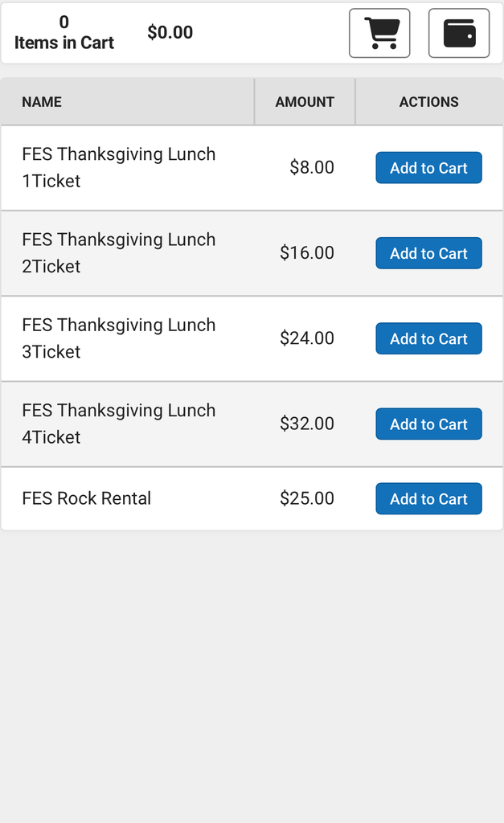Image resolution: width=504 pixels, height=823 pixels.
Task: Open the shopping cart icon
Action: 379,34
